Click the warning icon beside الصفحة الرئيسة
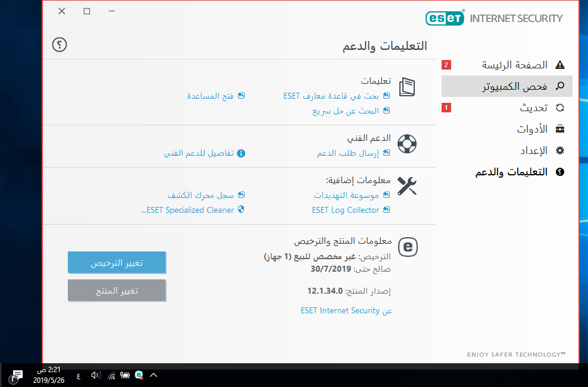588x387 pixels. (x=560, y=65)
